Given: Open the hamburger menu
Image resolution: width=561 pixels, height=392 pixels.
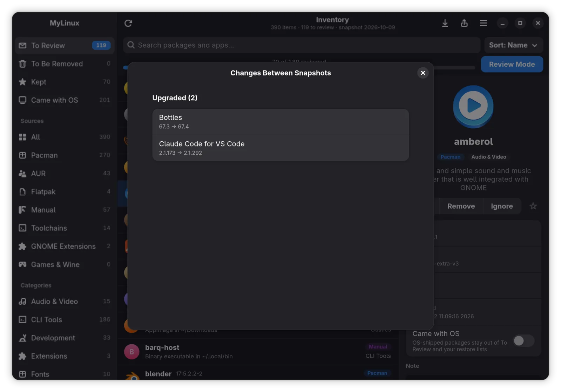Looking at the screenshot, I should [483, 23].
